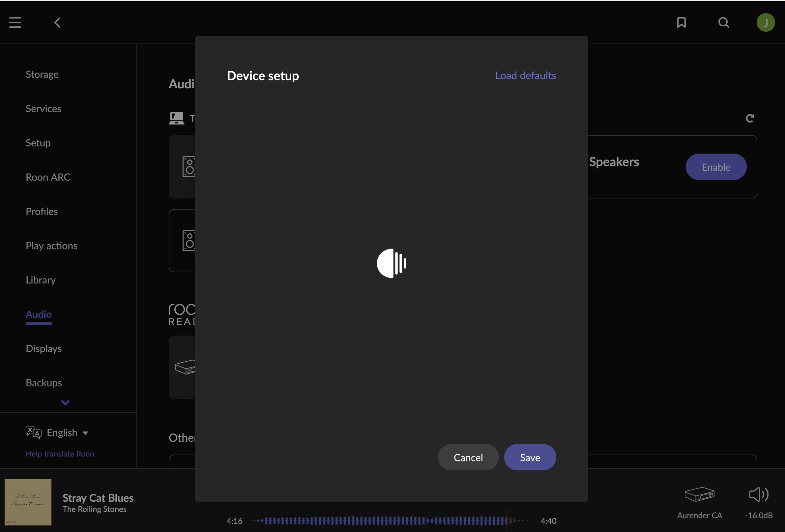Click The Rolling Stones artist name

(x=95, y=509)
